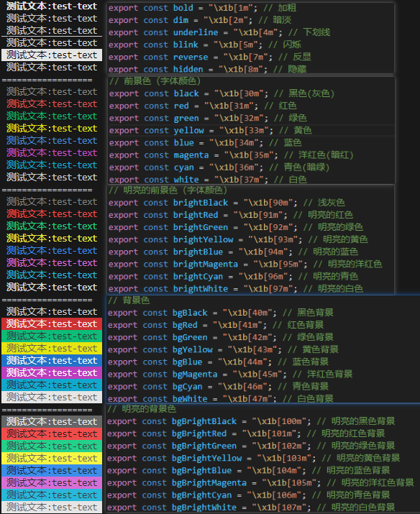Click the underlined '测试文本:test-text' terminal row
Image resolution: width=420 pixels, height=514 pixels.
coord(52,30)
